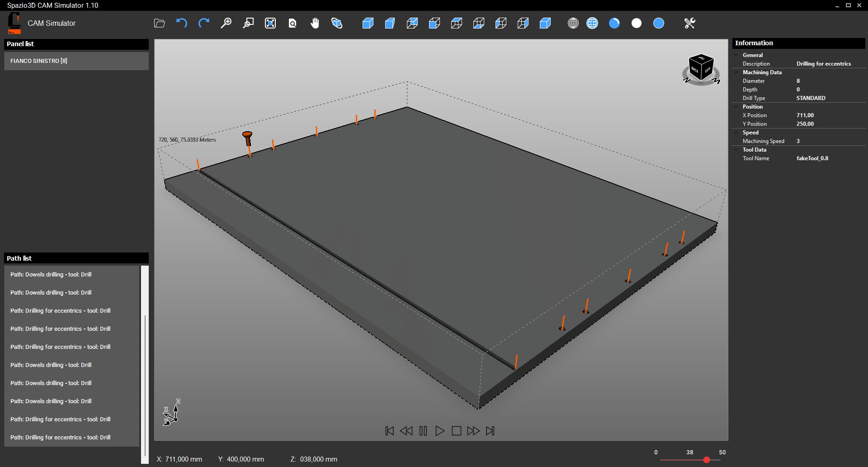Enable the solid white sphere render mode
This screenshot has width=868, height=467.
tap(636, 23)
